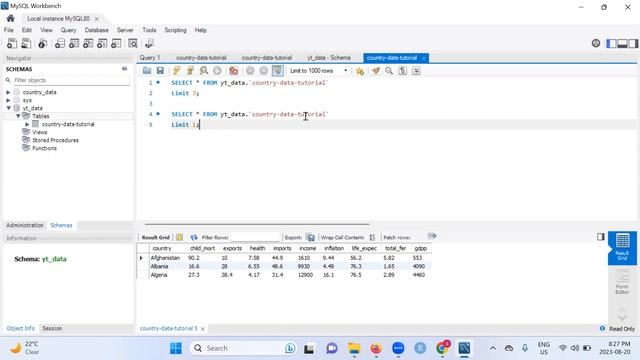The height and width of the screenshot is (360, 640).
Task: Click the create new function icon
Action: [x=116, y=43]
